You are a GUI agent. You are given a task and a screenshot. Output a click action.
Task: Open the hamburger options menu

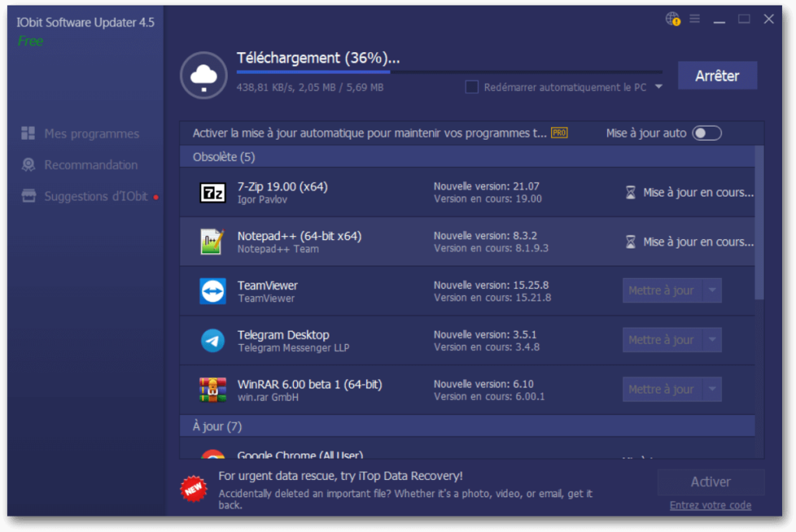[694, 19]
